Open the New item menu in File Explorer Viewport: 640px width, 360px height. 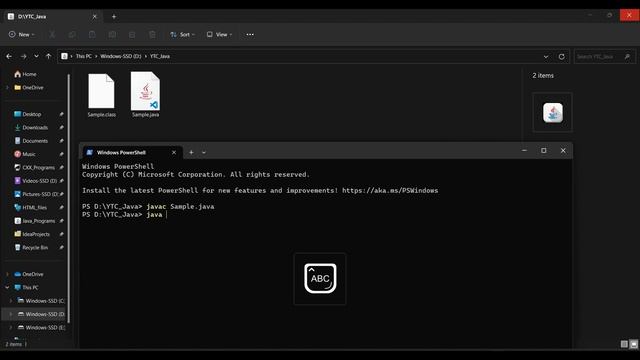[x=22, y=35]
